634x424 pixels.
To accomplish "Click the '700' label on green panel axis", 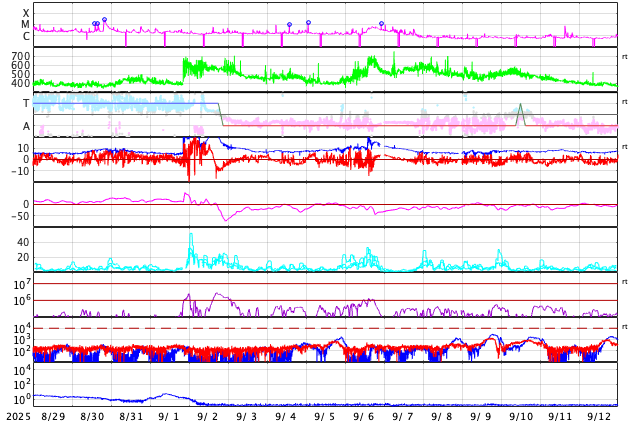I will click(x=21, y=56).
